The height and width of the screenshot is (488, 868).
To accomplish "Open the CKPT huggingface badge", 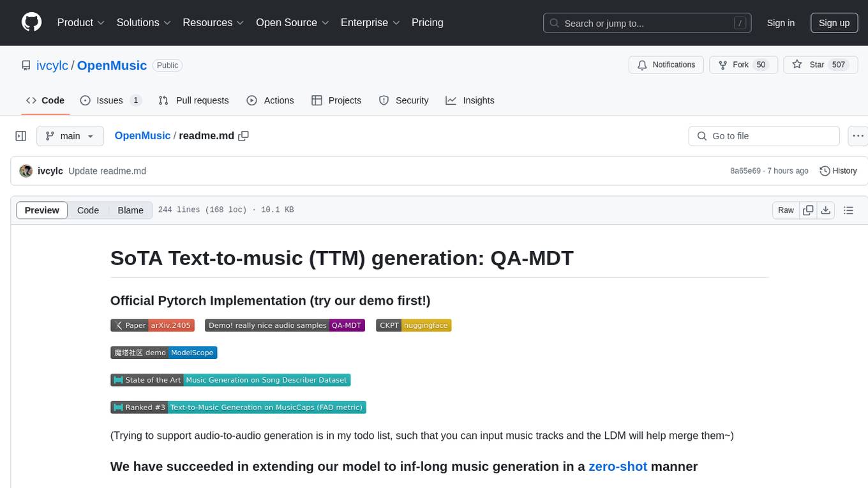I will coord(414,325).
